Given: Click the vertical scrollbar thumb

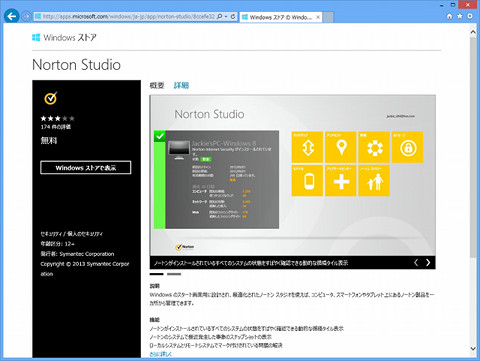Looking at the screenshot, I should coord(473,147).
